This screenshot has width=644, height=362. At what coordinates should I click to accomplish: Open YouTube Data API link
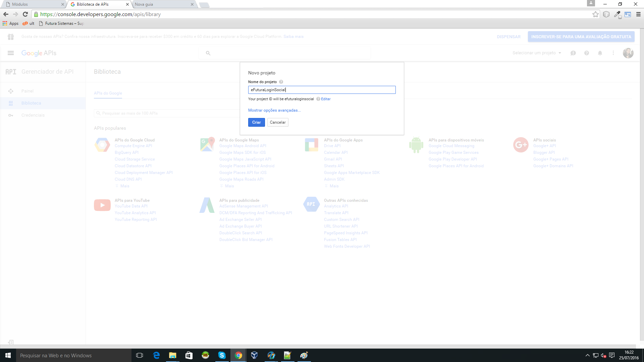[131, 206]
